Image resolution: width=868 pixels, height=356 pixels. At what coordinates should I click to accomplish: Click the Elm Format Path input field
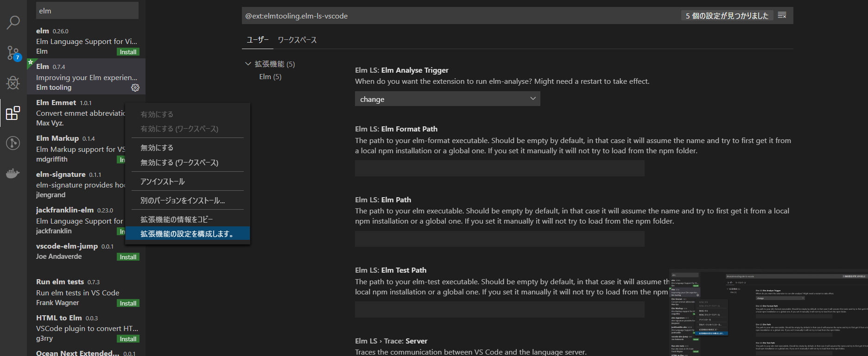[x=500, y=168]
